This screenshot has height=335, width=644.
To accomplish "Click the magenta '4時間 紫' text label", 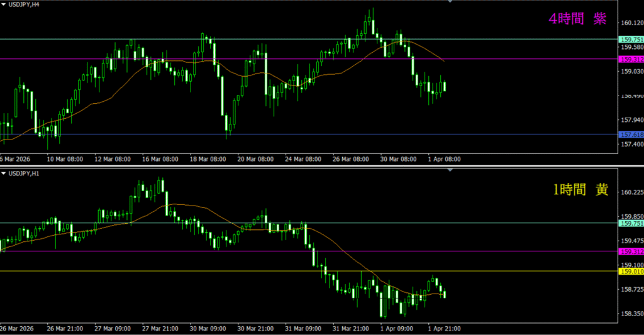I will [577, 19].
